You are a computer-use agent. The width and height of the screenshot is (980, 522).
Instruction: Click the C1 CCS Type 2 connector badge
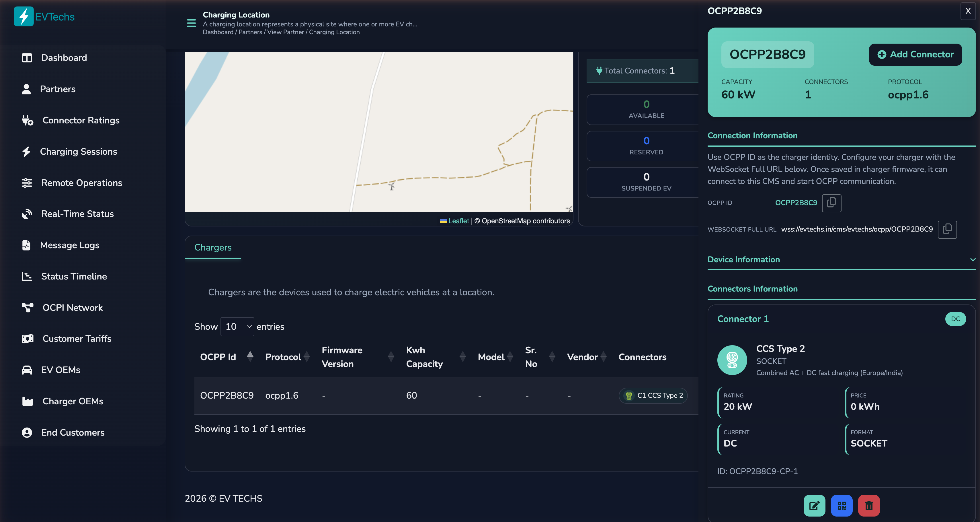tap(653, 395)
